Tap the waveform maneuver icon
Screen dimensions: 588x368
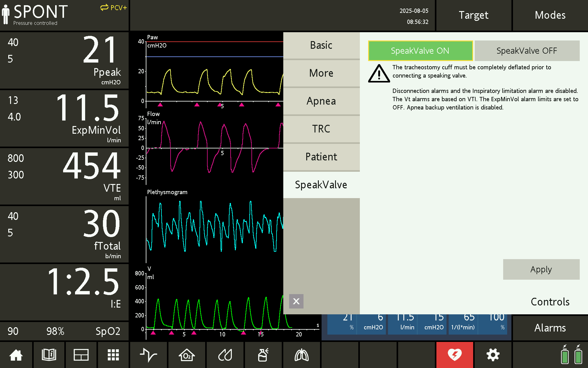149,355
